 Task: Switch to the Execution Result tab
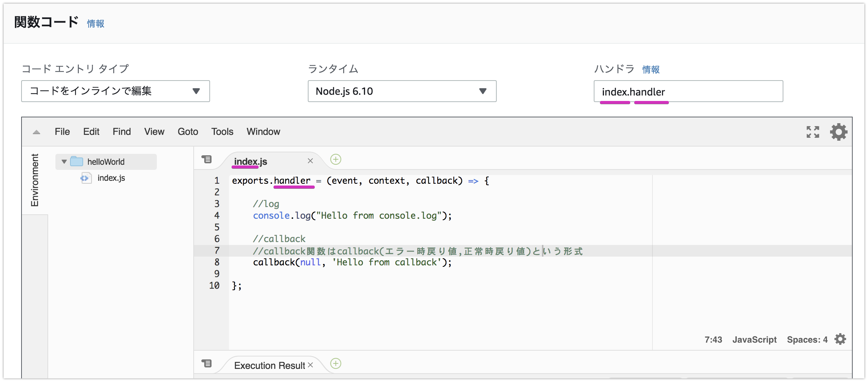coord(269,365)
